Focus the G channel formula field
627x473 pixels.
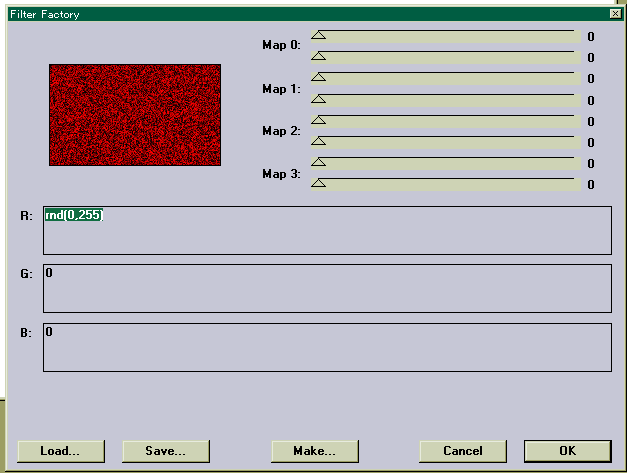326,288
